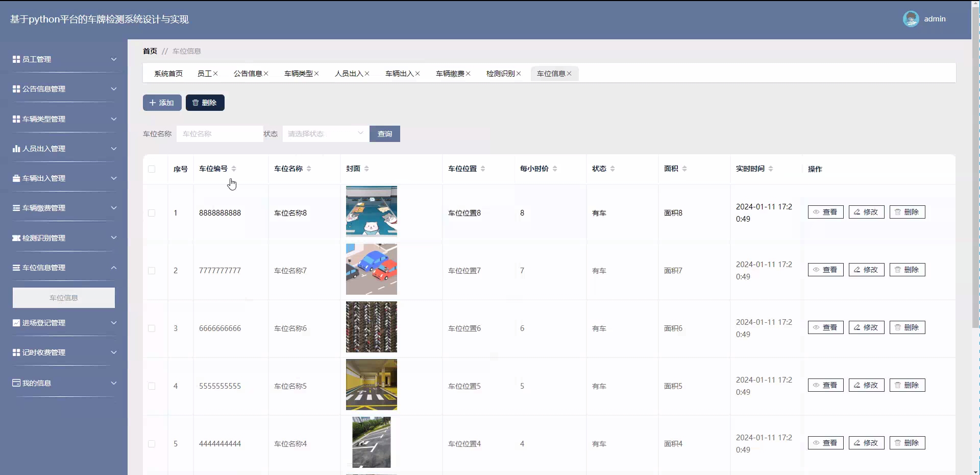Screen dimensions: 980x475
Task: Click the 员工管理 sidebar grid icon
Action: tap(16, 59)
